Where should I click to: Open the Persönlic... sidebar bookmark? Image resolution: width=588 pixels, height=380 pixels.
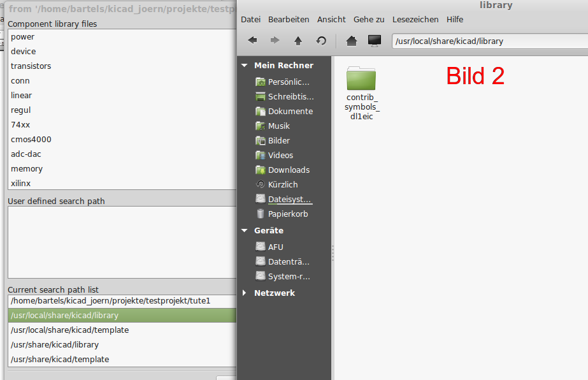pyautogui.click(x=283, y=82)
